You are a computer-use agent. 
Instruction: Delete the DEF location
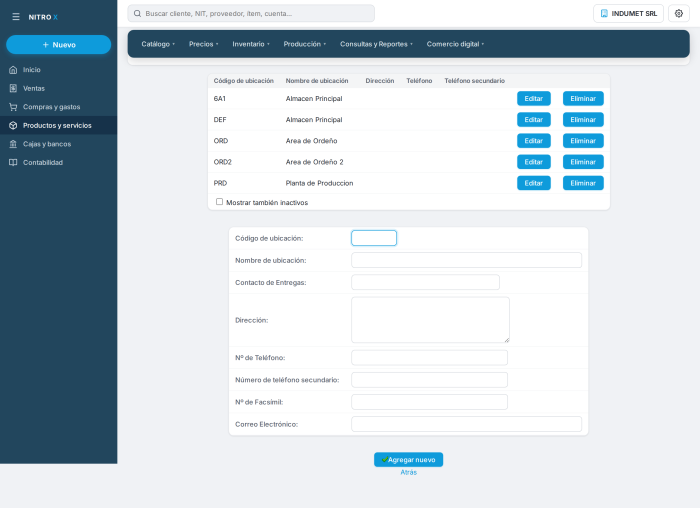pos(583,120)
